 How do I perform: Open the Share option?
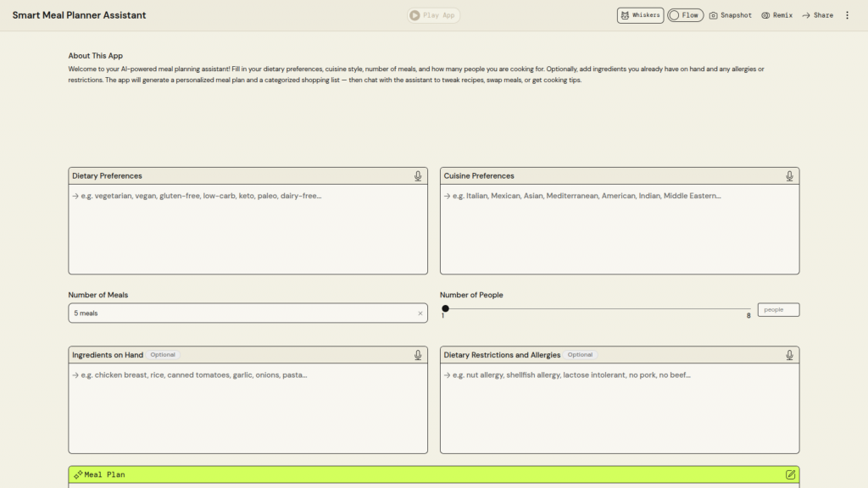(x=817, y=15)
